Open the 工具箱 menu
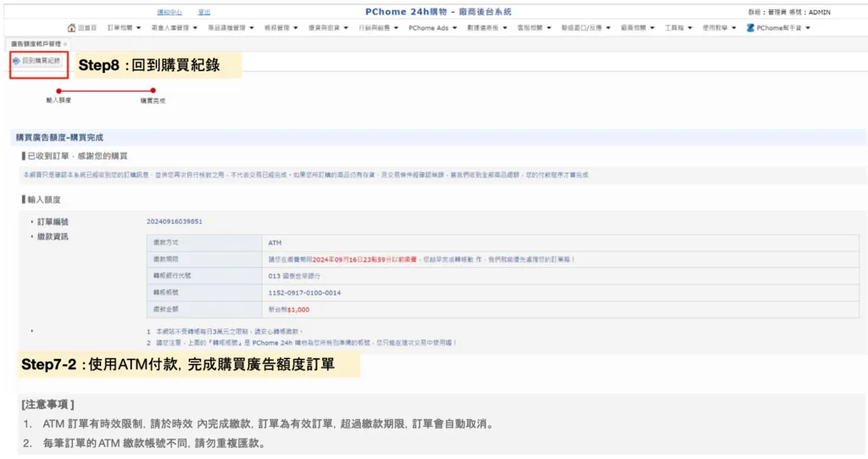Screen dimensions: 868x459 coord(678,28)
